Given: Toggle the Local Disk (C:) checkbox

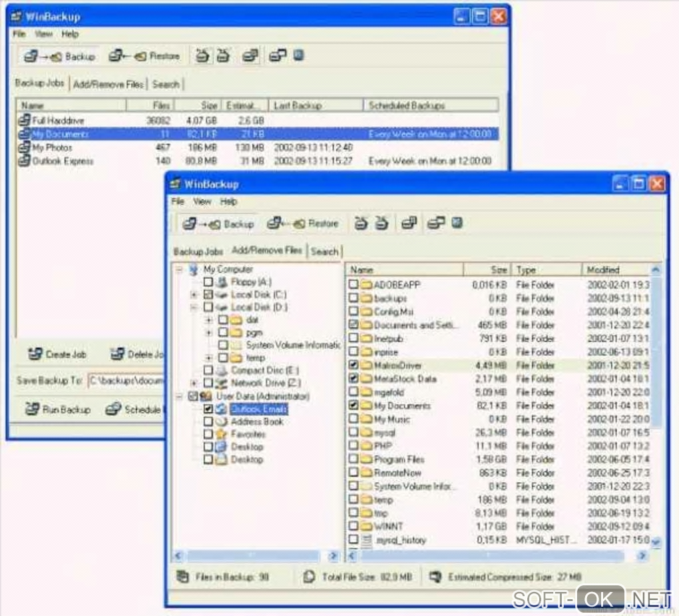Looking at the screenshot, I should click(x=208, y=294).
